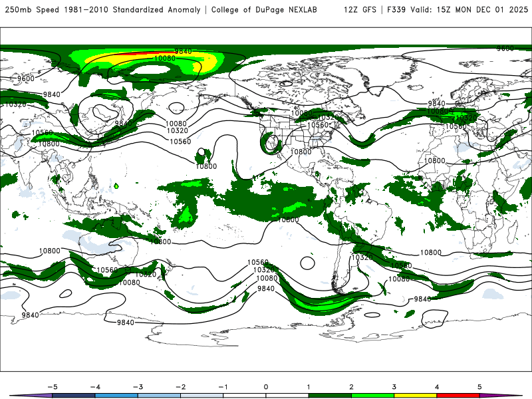Viewport: 532px width, 399px height.
Task: Click the blue -4 to -3 colorbar segment
Action: click(x=116, y=396)
